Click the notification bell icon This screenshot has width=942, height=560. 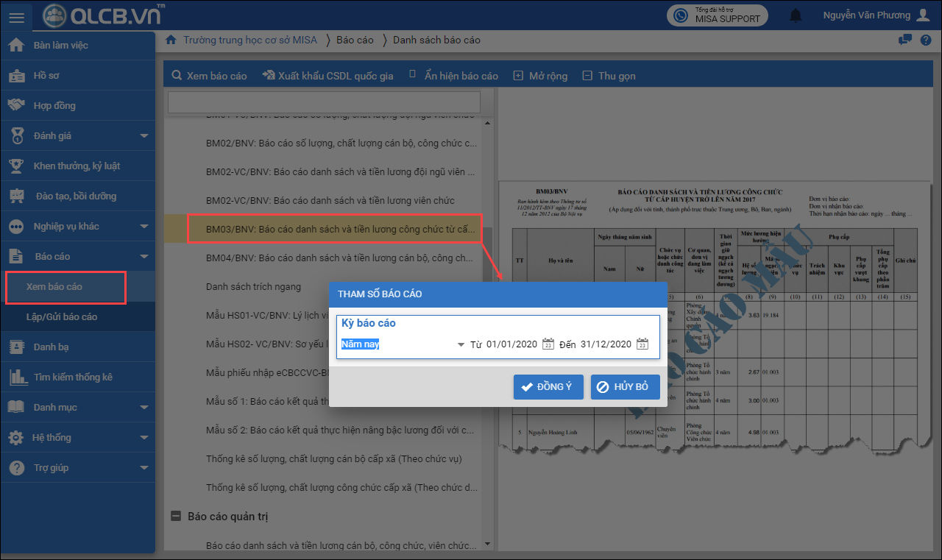click(796, 15)
